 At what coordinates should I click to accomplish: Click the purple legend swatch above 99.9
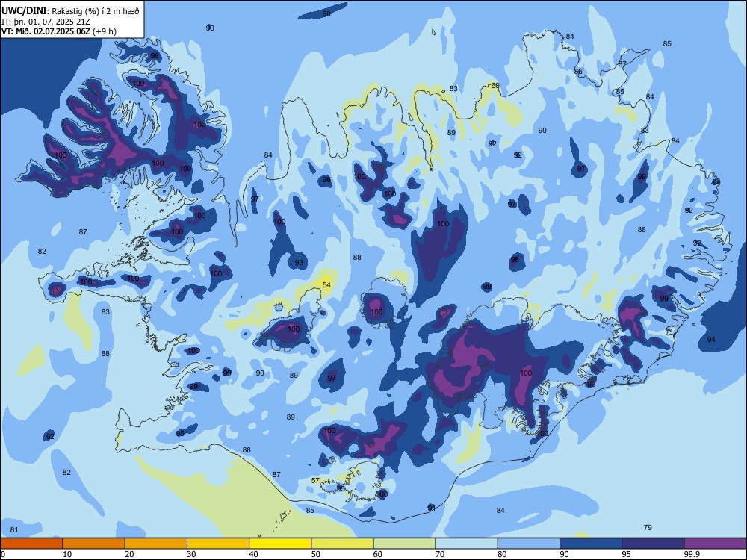tap(715, 544)
